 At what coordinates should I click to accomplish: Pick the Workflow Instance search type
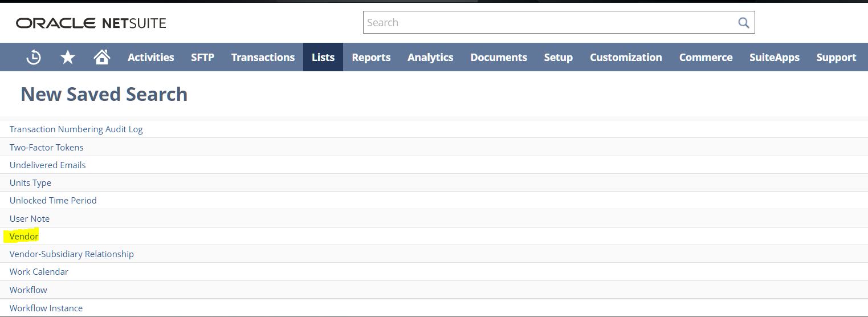pyautogui.click(x=46, y=308)
